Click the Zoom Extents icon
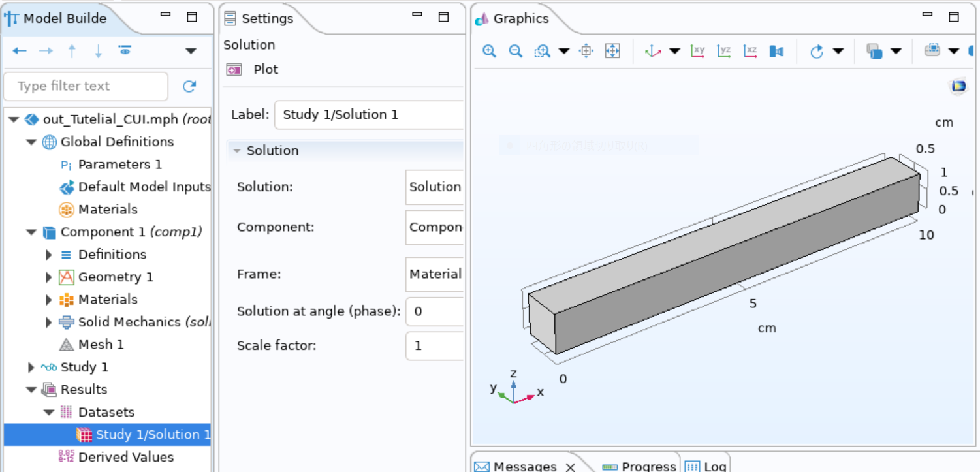This screenshot has height=472, width=980. click(x=612, y=50)
